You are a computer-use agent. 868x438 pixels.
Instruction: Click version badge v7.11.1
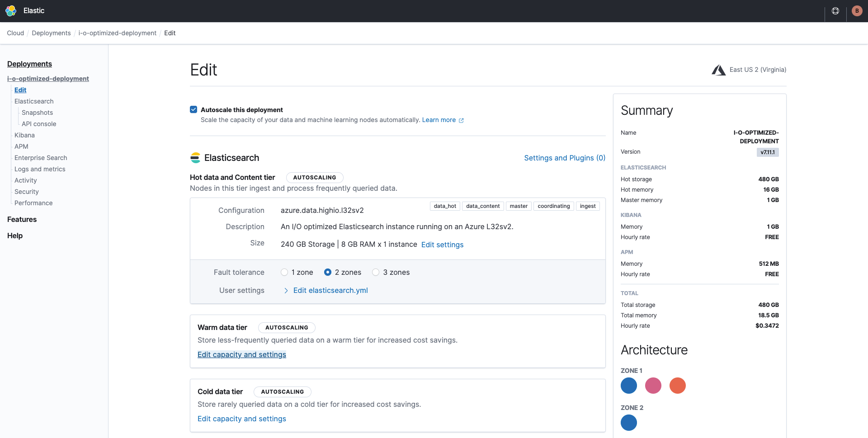point(768,152)
